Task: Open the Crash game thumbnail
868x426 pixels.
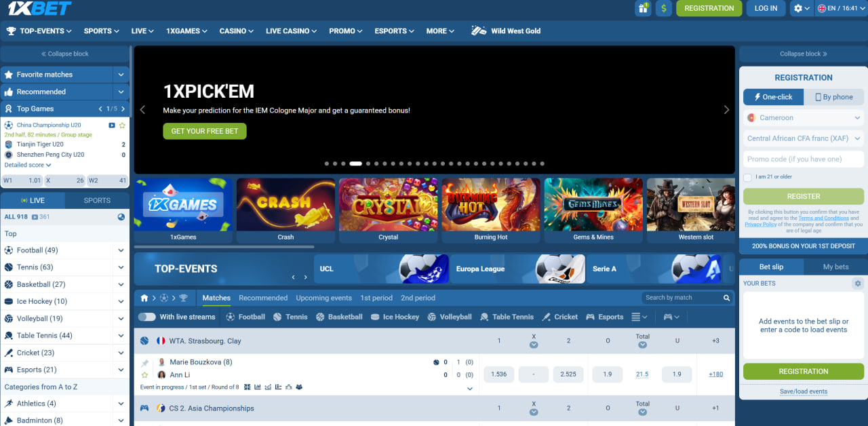Action: [285, 210]
